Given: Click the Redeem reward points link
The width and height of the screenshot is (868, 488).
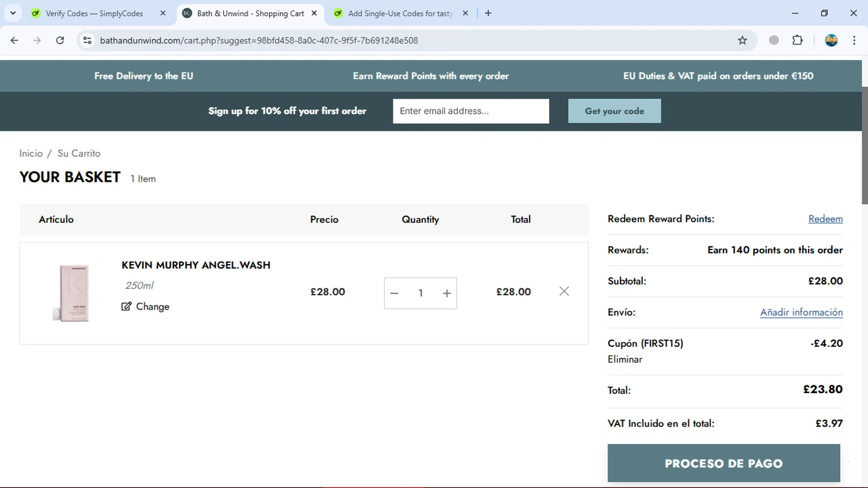Looking at the screenshot, I should pos(825,219).
